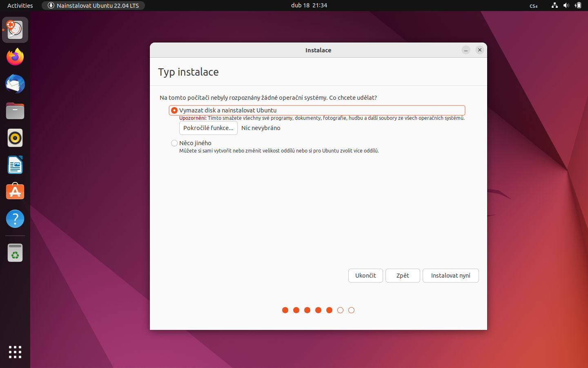Switch keyboard layout via CS4 indicator
Image resolution: width=588 pixels, height=368 pixels.
[534, 5]
